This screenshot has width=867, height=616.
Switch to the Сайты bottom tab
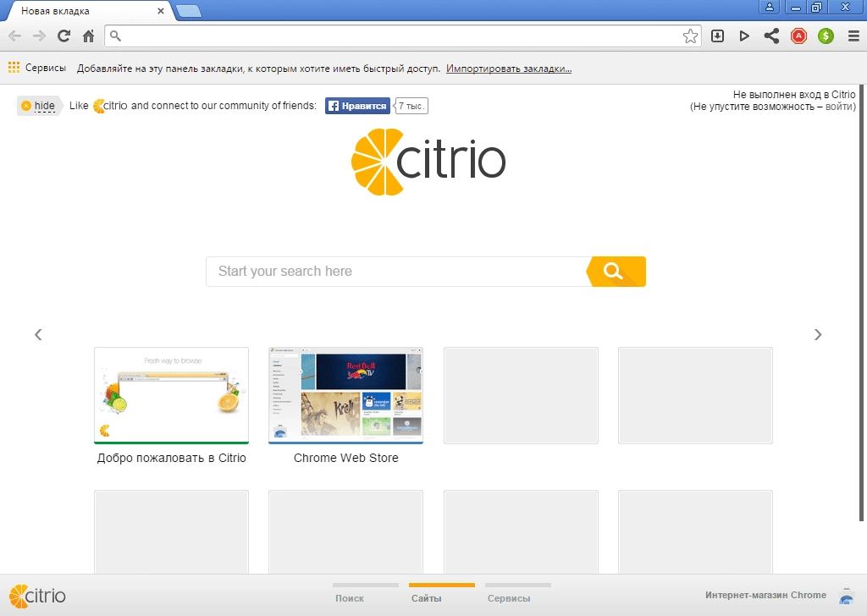[427, 598]
